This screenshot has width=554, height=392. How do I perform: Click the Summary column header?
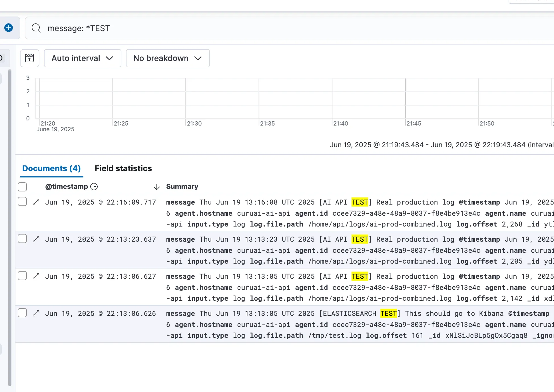[182, 187]
